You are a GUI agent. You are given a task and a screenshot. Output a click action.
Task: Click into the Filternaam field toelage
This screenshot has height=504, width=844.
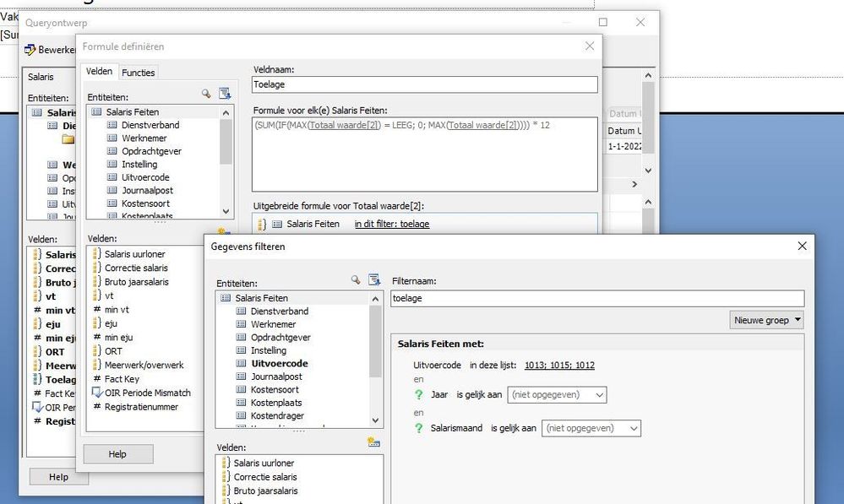597,299
